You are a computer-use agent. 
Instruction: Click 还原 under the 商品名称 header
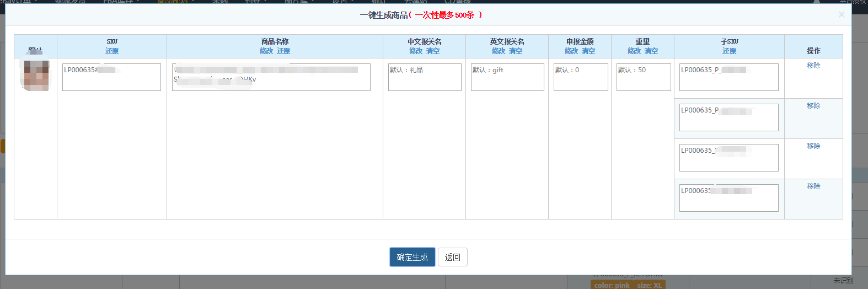[x=283, y=51]
